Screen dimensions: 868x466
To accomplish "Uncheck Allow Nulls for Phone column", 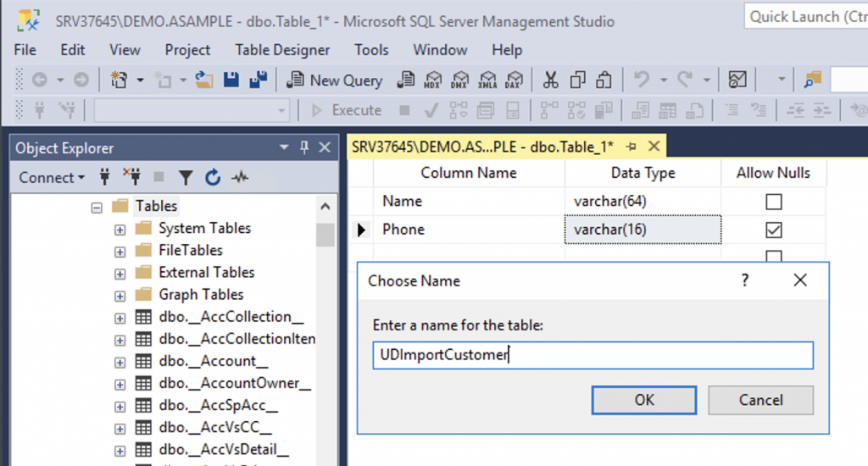I will pyautogui.click(x=773, y=230).
